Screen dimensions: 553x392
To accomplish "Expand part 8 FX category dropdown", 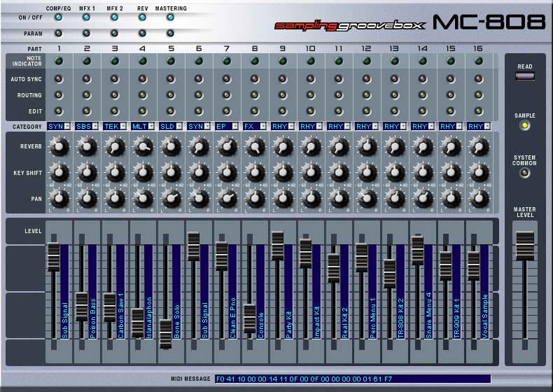I will tap(263, 126).
